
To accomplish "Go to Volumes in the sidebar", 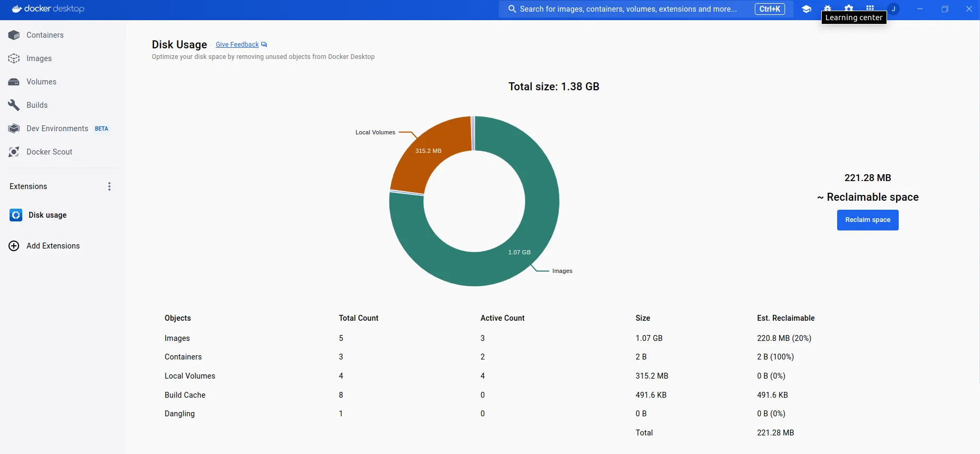I will [41, 82].
